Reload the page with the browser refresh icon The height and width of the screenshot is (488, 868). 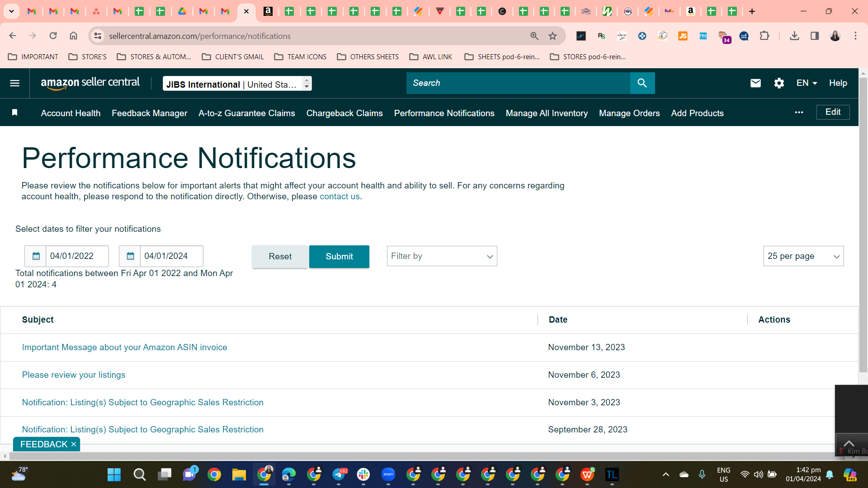53,36
